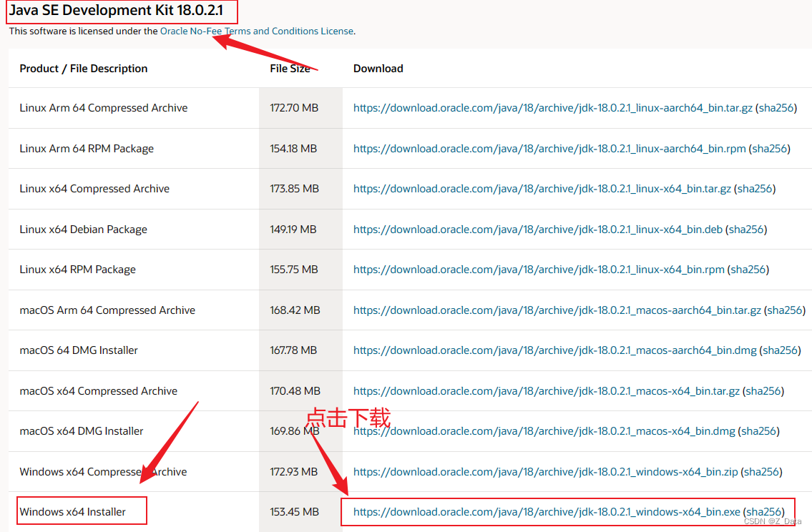Viewport: 812px width, 532px height.
Task: Select the macOS x64 Compressed Archive label
Action: pos(99,390)
